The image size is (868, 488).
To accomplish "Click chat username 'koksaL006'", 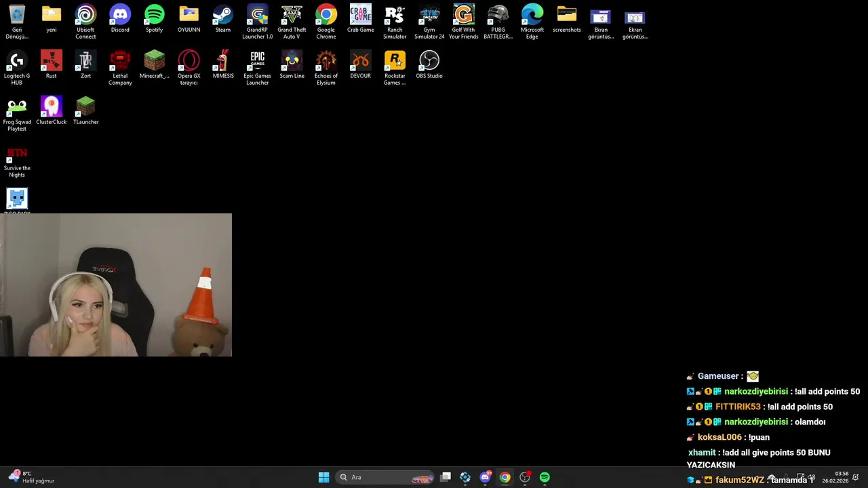I will click(719, 437).
